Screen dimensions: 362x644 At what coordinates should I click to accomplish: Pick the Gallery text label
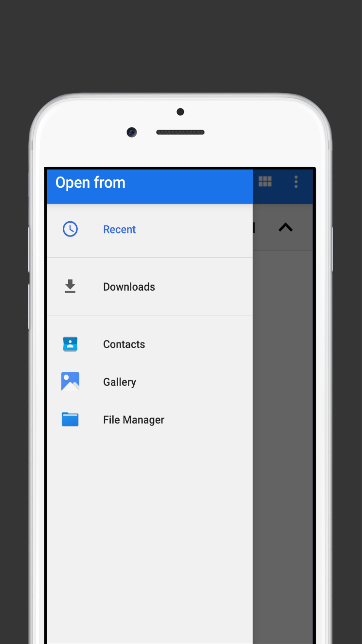(x=120, y=382)
